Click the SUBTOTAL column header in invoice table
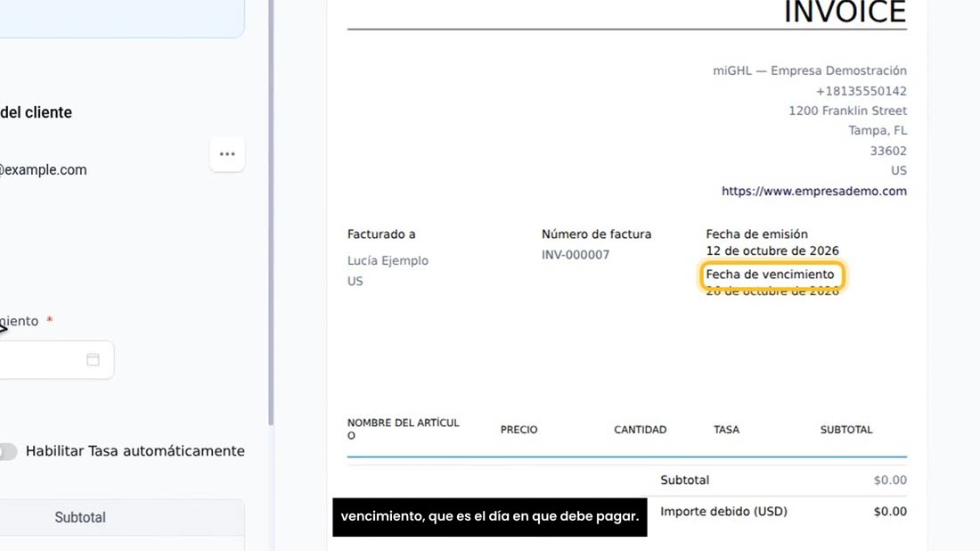The width and height of the screenshot is (980, 551). [846, 430]
